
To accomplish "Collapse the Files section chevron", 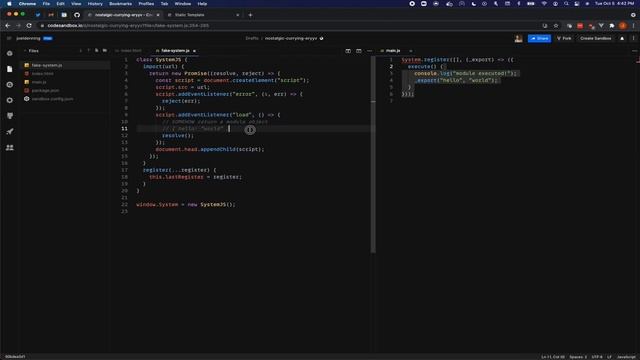I will pyautogui.click(x=25, y=51).
